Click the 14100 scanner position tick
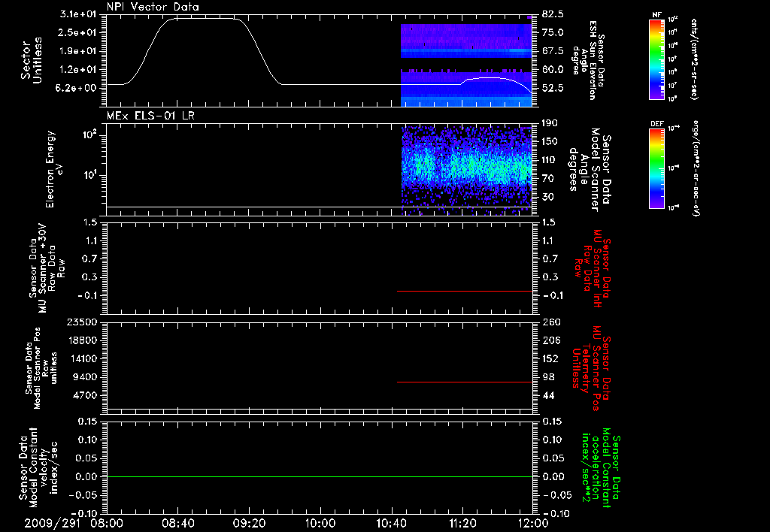Viewport: 770px width, 532px height. click(83, 358)
